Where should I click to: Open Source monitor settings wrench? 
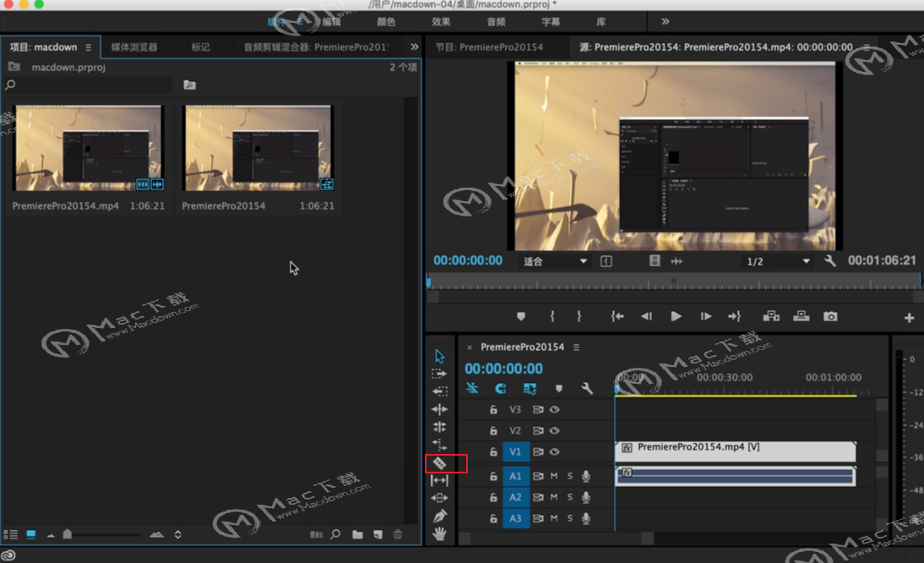click(x=830, y=261)
